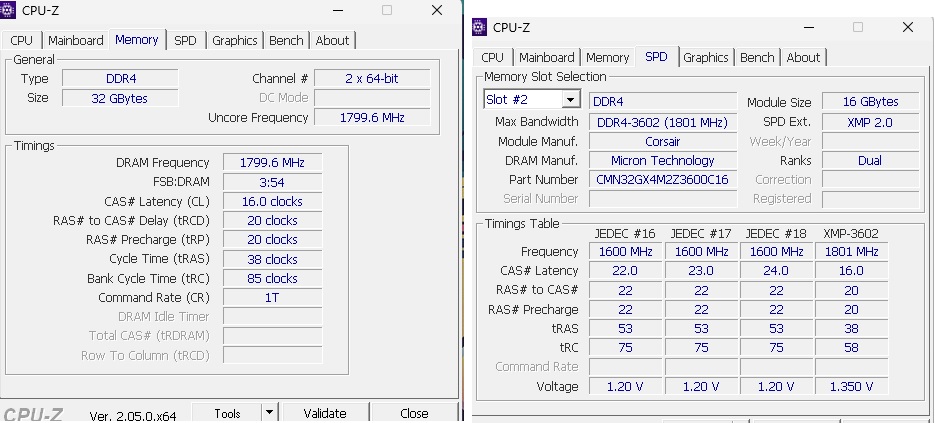Click DRAM Manuf. Micron Technology field

point(662,160)
